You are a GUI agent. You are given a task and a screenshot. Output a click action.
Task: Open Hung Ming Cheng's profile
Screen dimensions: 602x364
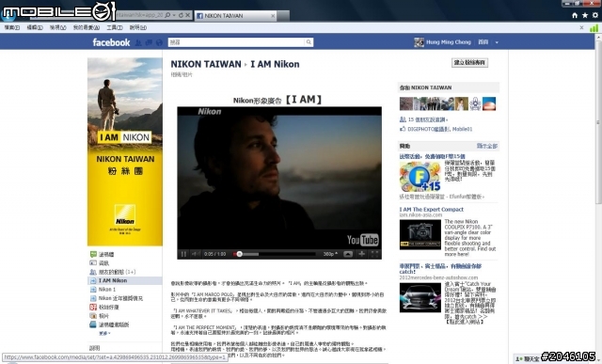[x=449, y=42]
